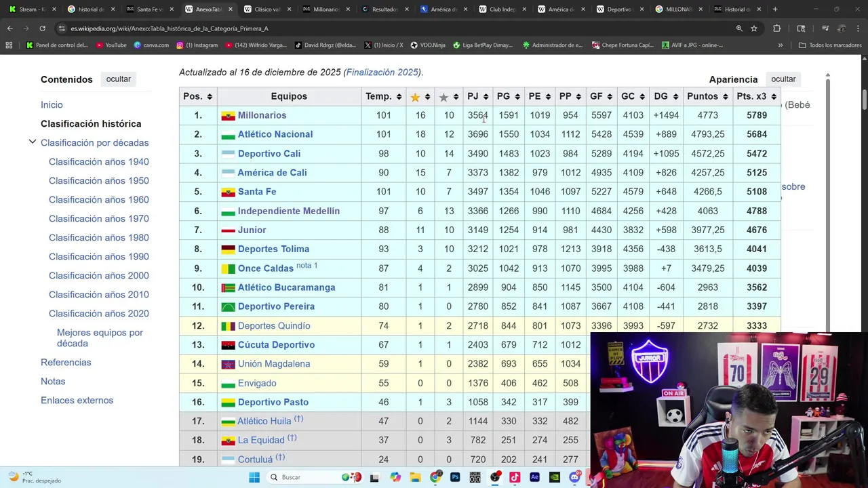The width and height of the screenshot is (868, 488).
Task: Go to the Inicio section in contents
Action: [x=52, y=104]
